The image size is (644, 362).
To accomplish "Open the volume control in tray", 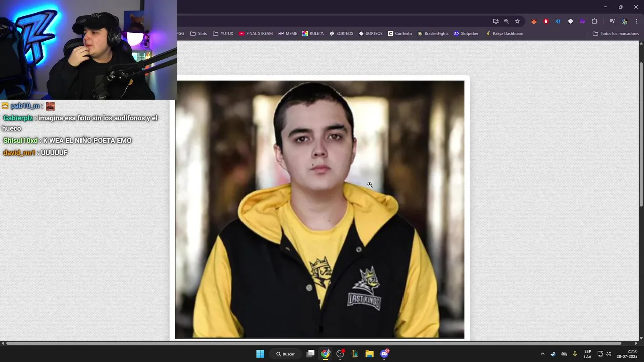I will [x=608, y=354].
